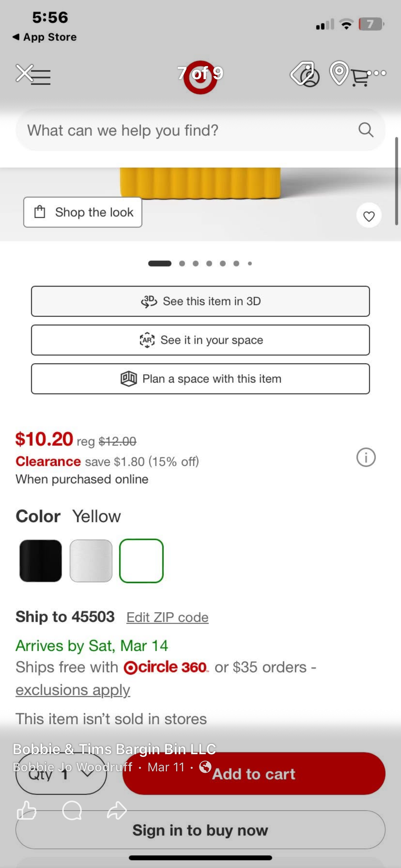Click the Edit ZIP code link
The image size is (401, 868).
pyautogui.click(x=167, y=617)
